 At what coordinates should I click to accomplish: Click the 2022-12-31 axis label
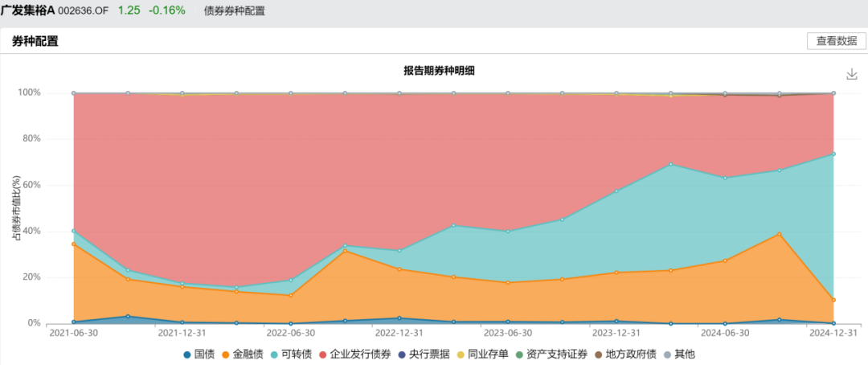pyautogui.click(x=399, y=333)
